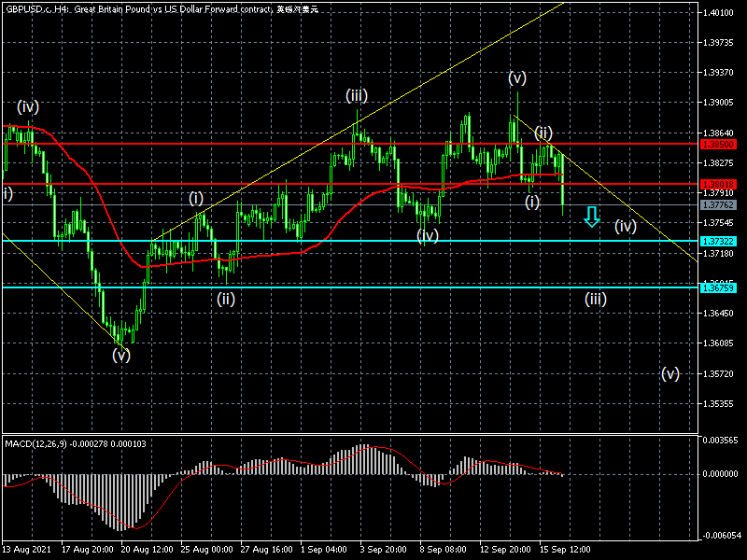747x560 pixels.
Task: Select the (iii) wave label at early September peak
Action: (x=356, y=95)
